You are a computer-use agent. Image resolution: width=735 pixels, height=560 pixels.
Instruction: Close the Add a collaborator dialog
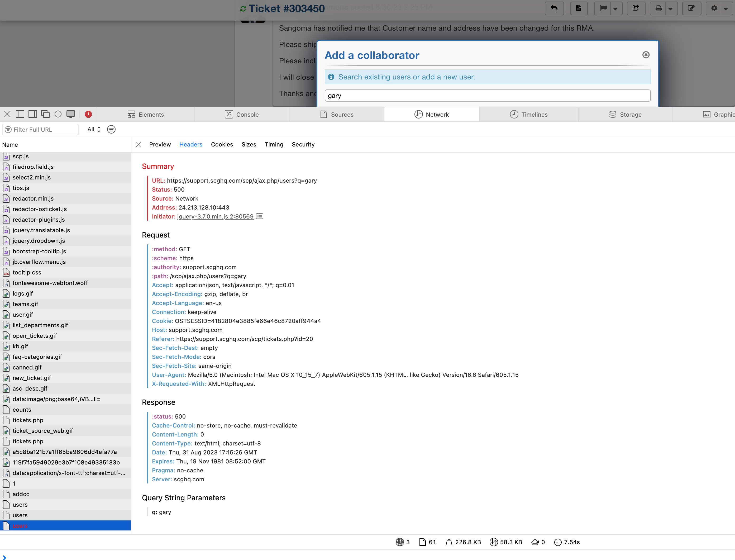click(646, 55)
